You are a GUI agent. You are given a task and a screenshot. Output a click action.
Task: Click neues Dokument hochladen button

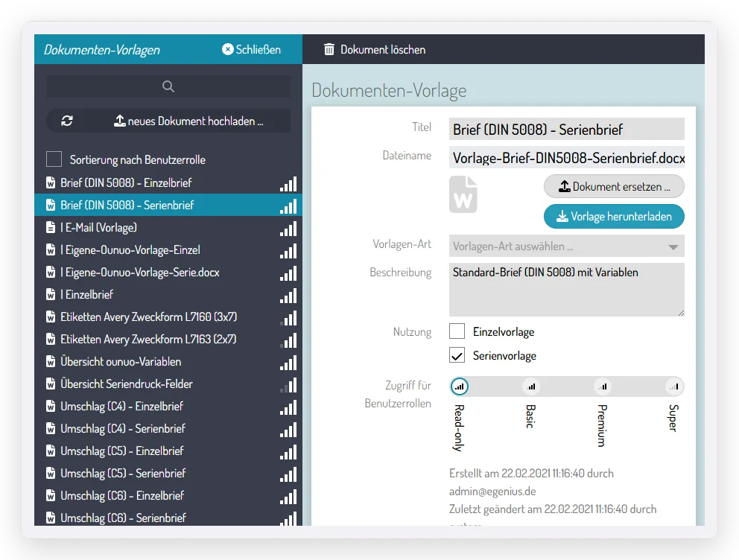tap(188, 121)
